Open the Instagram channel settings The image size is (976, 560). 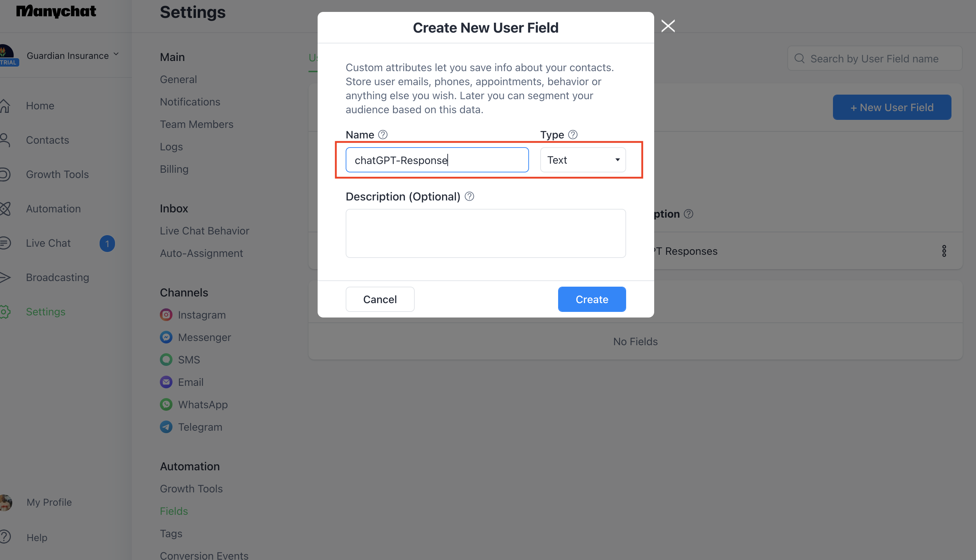(201, 315)
